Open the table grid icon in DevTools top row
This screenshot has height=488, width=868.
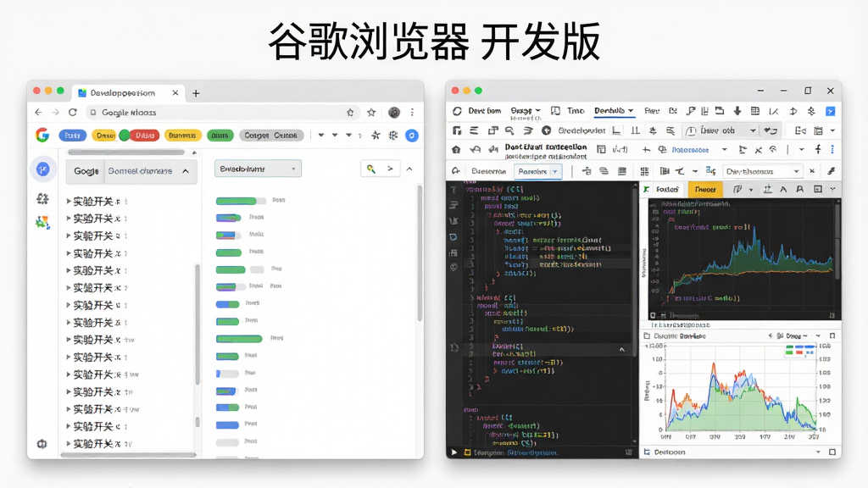point(755,111)
